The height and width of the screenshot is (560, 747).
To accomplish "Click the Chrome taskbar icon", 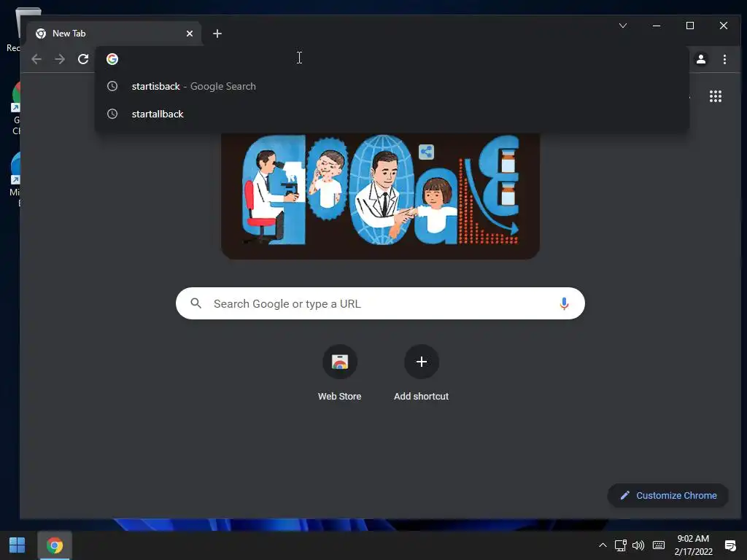I will coord(54,545).
